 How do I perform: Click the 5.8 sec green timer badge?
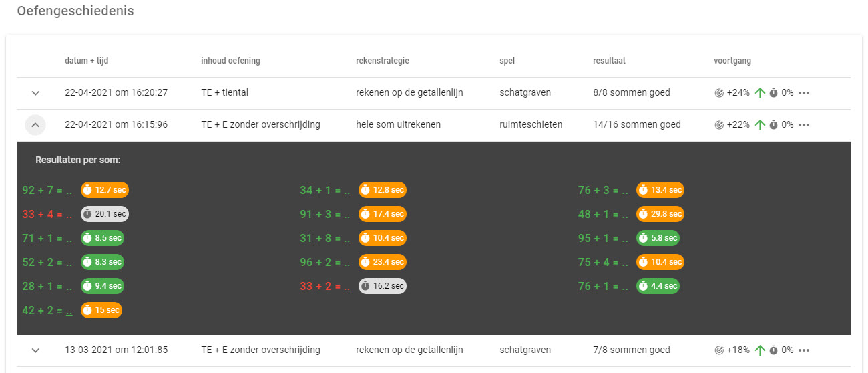coord(658,238)
